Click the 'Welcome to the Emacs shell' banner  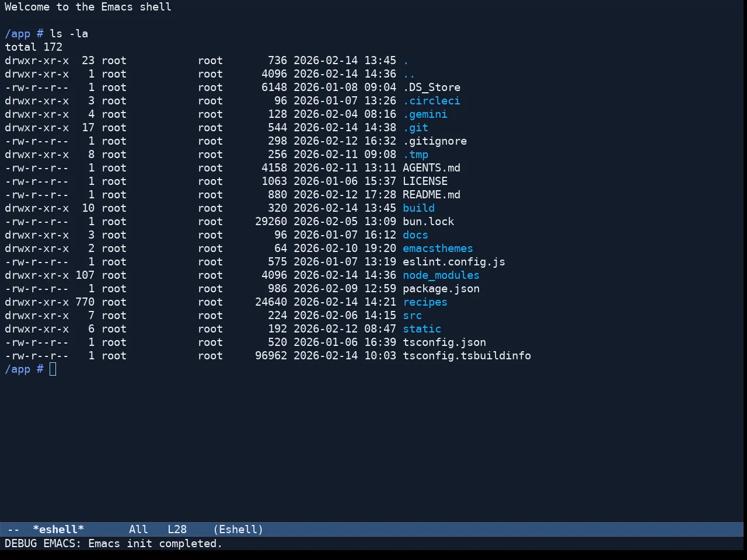coord(88,7)
